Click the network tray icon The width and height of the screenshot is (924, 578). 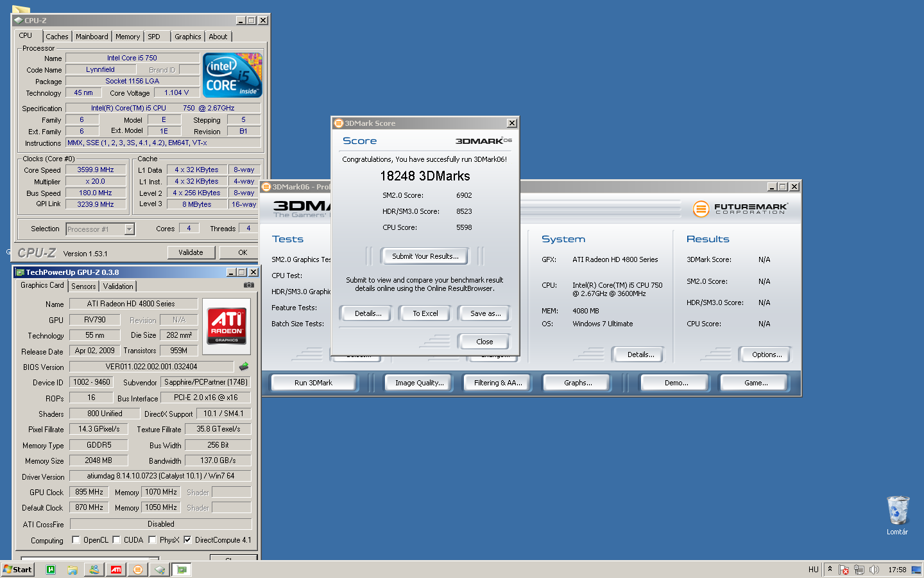859,570
